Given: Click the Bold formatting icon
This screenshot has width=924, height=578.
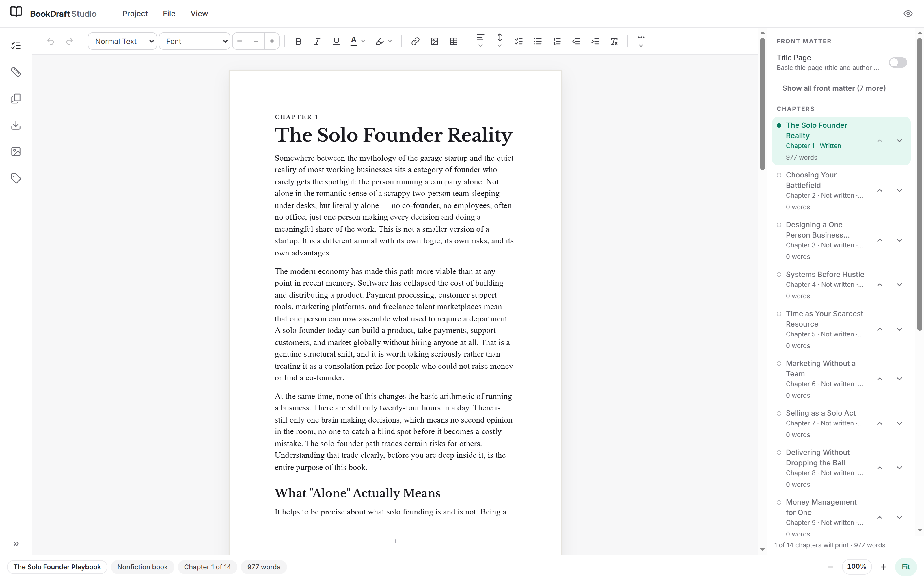Looking at the screenshot, I should 298,41.
